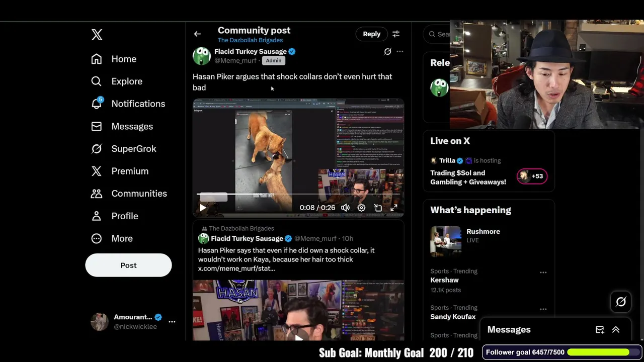This screenshot has height=362, width=644.
Task: Expand the video to fullscreen
Action: tap(394, 208)
